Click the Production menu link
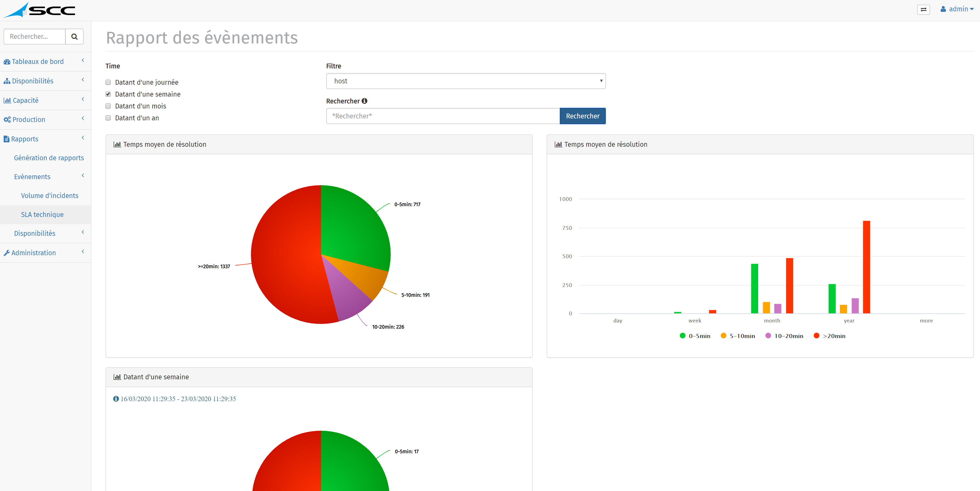The width and height of the screenshot is (980, 491). pos(29,120)
